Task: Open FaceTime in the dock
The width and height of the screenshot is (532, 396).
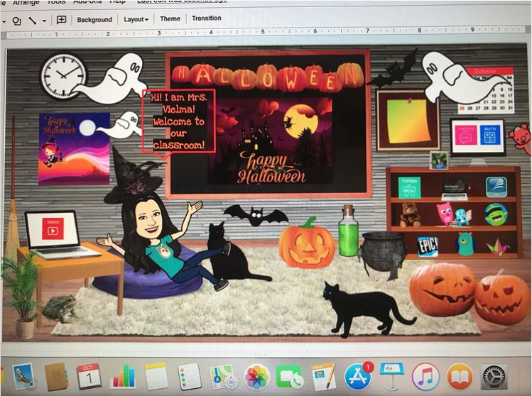Action: pyautogui.click(x=290, y=376)
